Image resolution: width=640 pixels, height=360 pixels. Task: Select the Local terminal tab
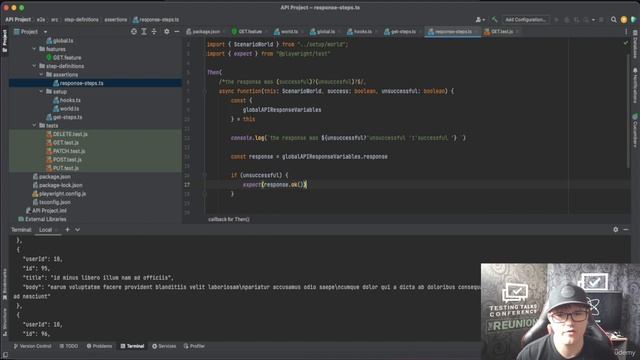pos(45,230)
